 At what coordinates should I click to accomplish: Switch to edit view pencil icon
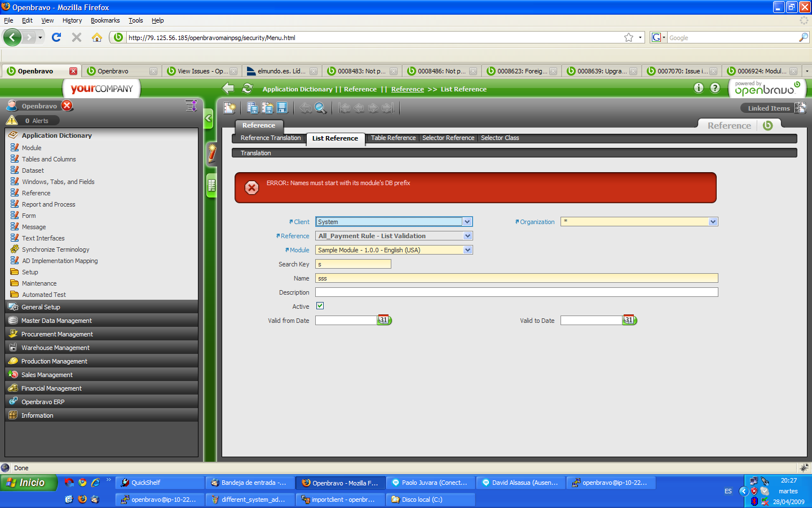pyautogui.click(x=212, y=153)
